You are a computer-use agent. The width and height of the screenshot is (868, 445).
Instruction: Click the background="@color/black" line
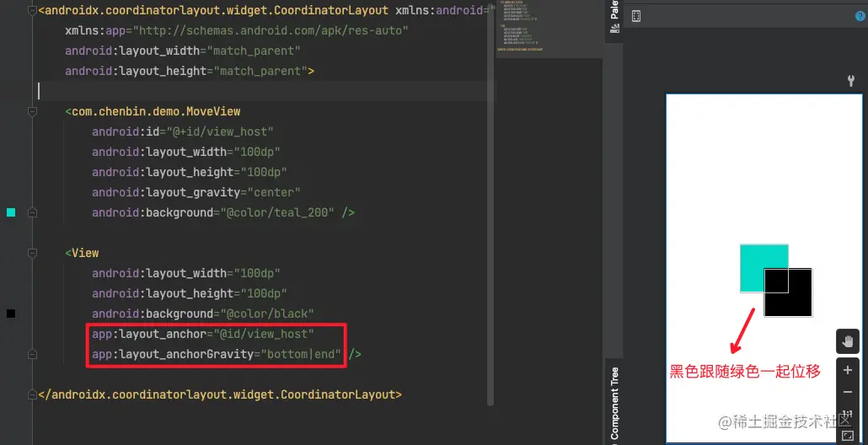click(x=202, y=314)
